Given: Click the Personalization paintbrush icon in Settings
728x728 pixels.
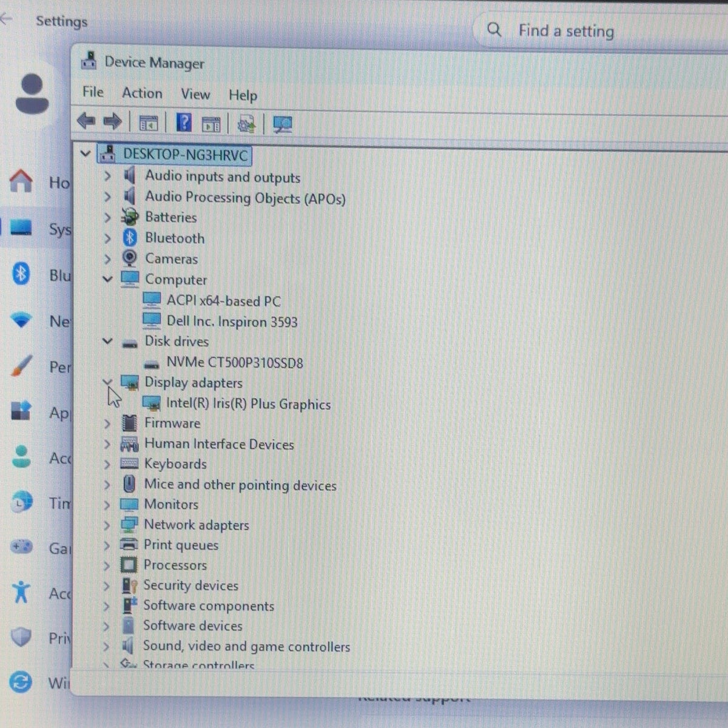Looking at the screenshot, I should click(22, 366).
